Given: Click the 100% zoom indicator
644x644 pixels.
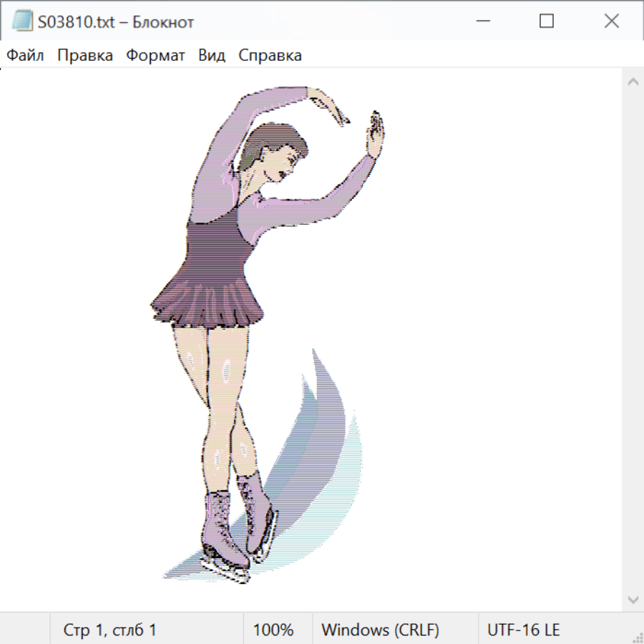Looking at the screenshot, I should pyautogui.click(x=273, y=630).
